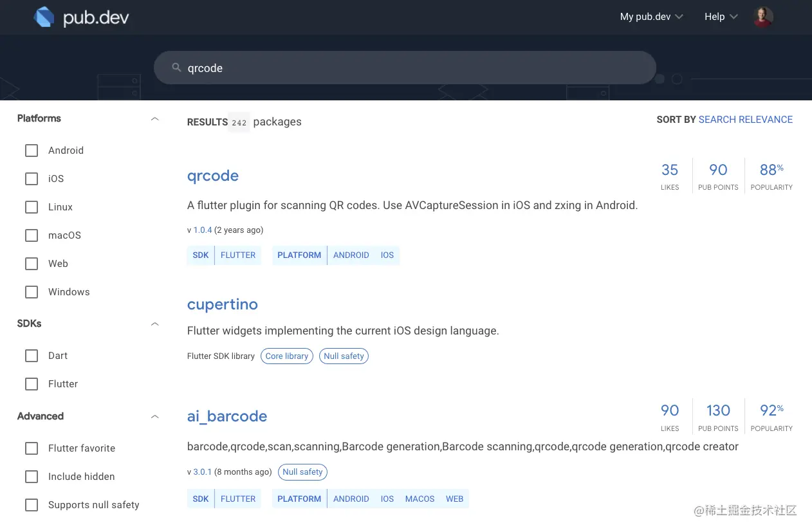Click the Advanced section heading
The height and width of the screenshot is (532, 812).
pos(41,416)
